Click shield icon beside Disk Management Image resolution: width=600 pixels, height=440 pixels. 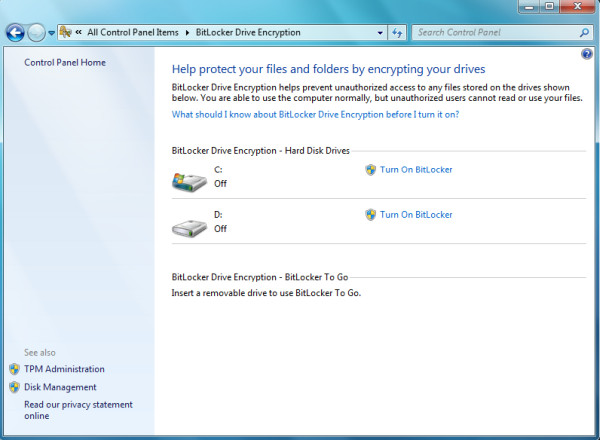point(15,387)
